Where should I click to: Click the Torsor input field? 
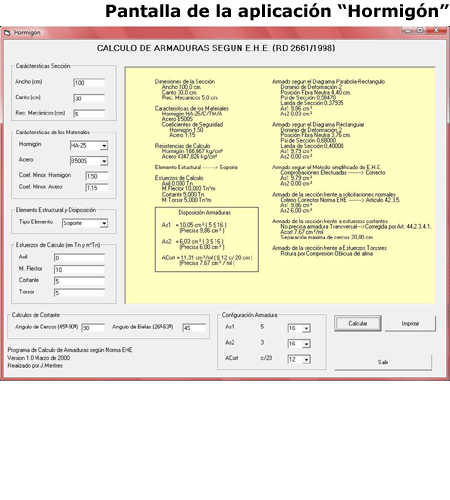[79, 293]
